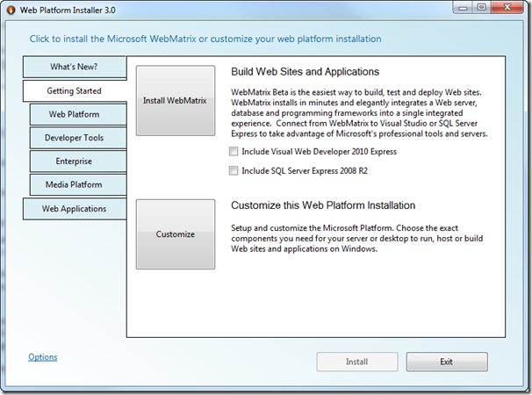The height and width of the screenshot is (395, 532).
Task: Switch to the Web Applications tab
Action: (75, 209)
